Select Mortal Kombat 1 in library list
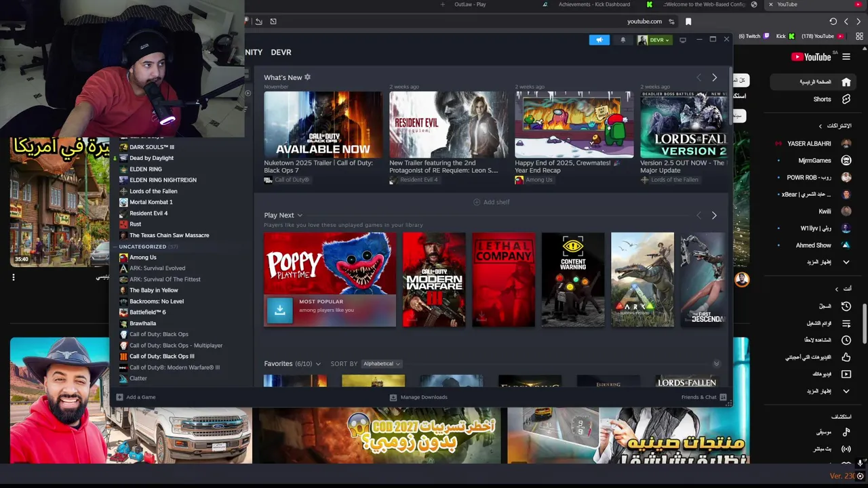This screenshot has height=488, width=868. click(151, 202)
